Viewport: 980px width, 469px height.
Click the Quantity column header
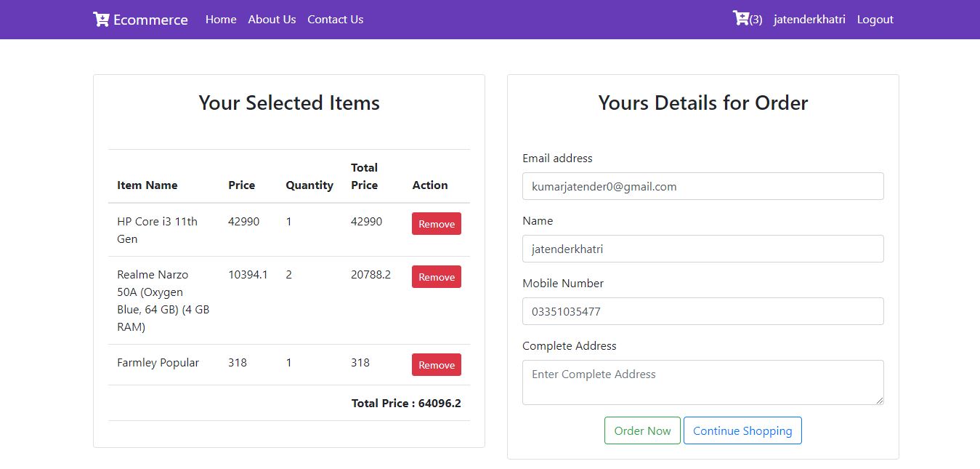309,185
